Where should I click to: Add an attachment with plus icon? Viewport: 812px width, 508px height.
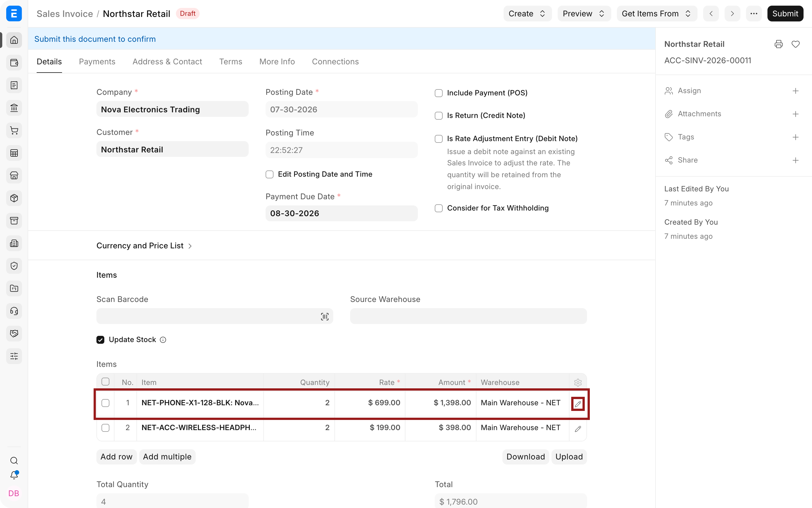tap(796, 114)
